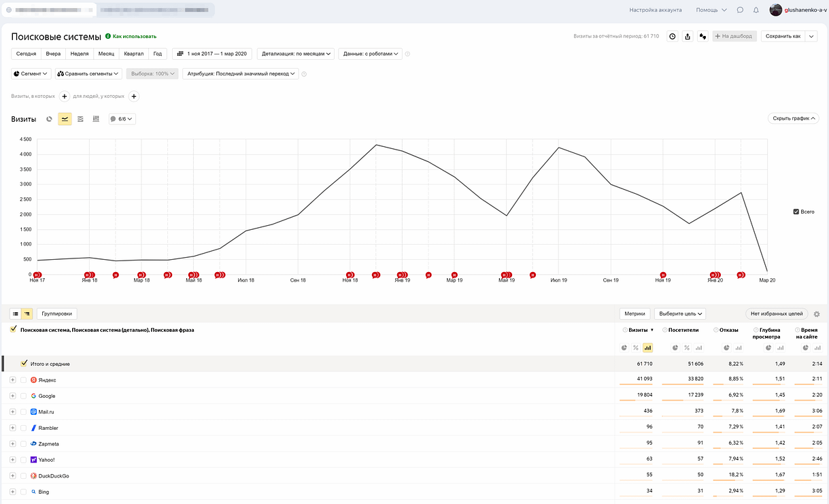Open table settings gear icon
The image size is (829, 504).
tap(817, 314)
